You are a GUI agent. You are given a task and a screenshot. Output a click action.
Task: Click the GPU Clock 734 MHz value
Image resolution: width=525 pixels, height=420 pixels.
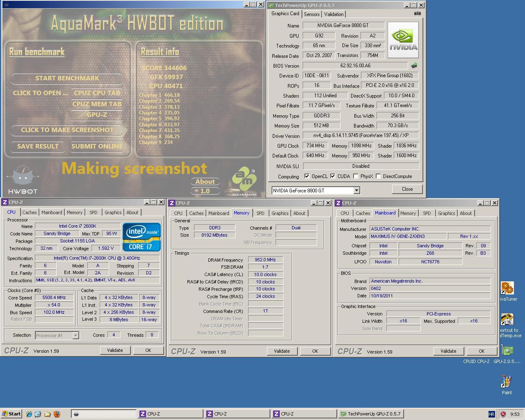[315, 146]
